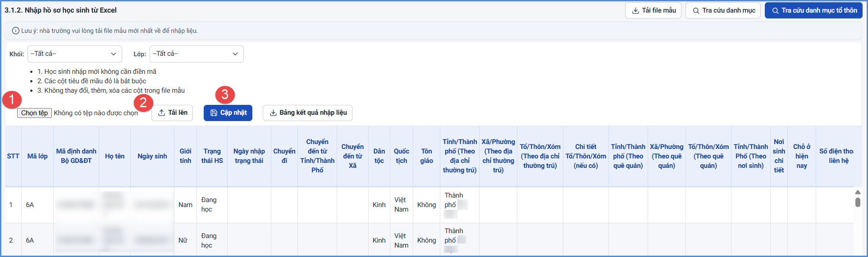Click the Kinh ethnicity cell in row 1

tap(379, 205)
